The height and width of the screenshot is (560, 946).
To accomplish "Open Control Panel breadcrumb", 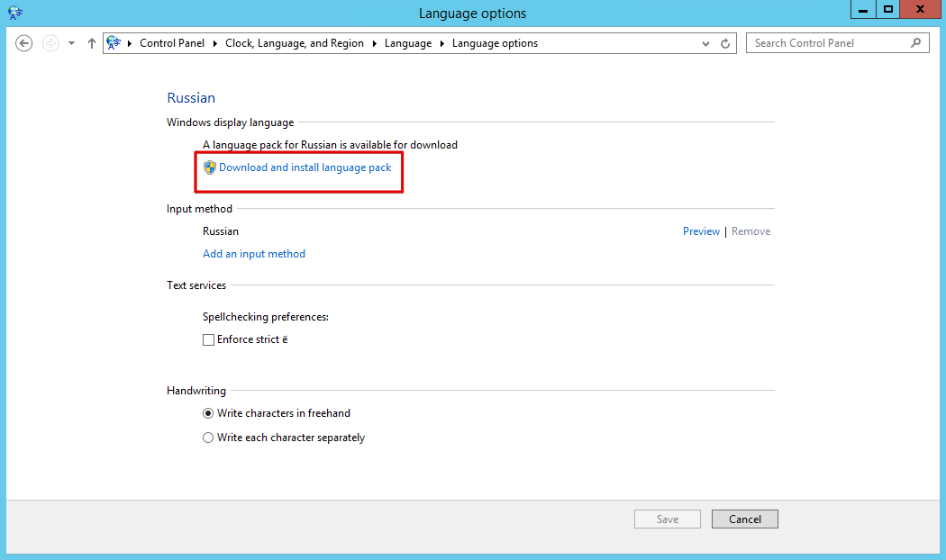I will coord(172,43).
